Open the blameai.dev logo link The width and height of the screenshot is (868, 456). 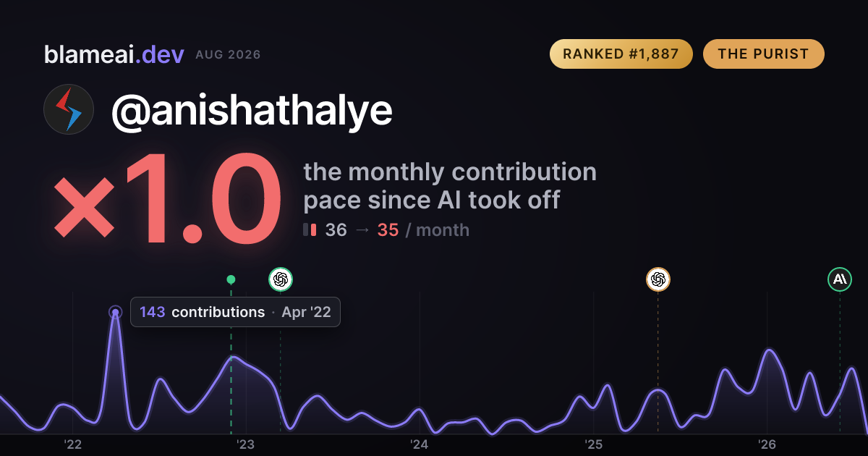(114, 54)
